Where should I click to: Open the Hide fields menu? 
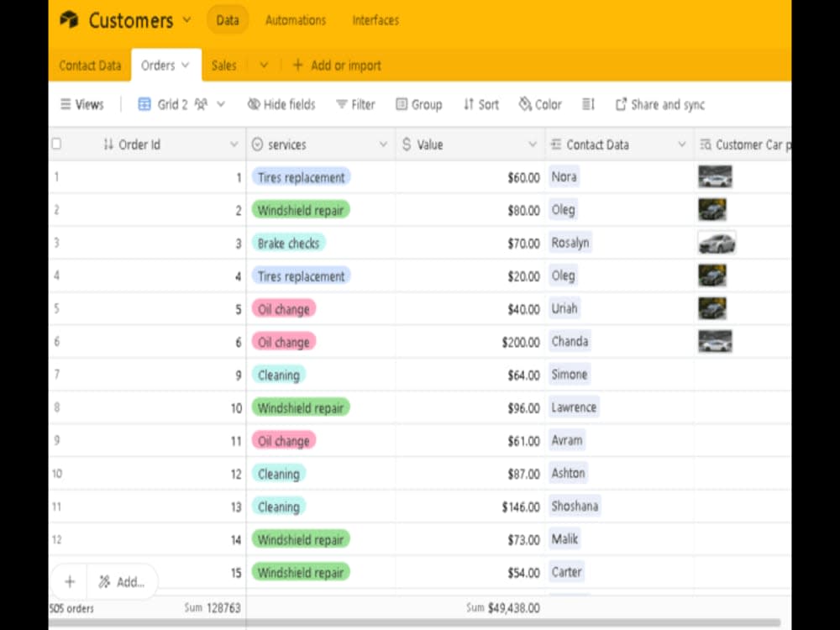(281, 104)
